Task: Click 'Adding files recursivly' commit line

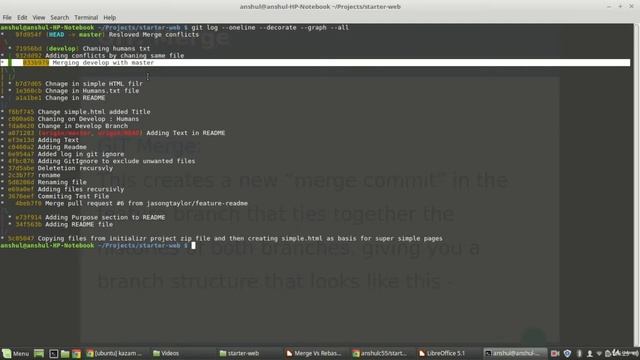Action: 81,189
